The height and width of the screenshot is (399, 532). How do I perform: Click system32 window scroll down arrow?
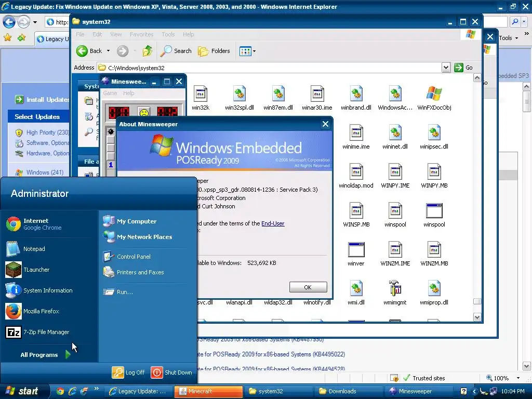pos(477,317)
